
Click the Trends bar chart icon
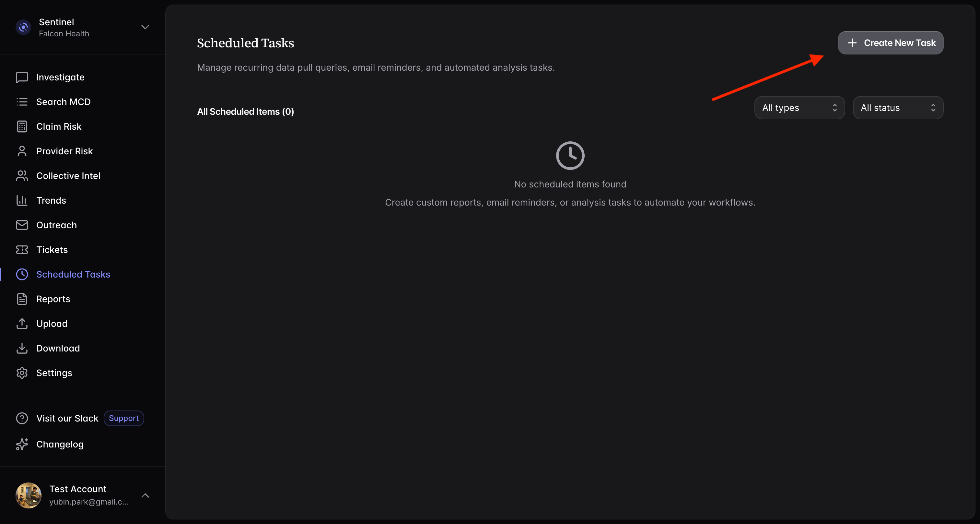pyautogui.click(x=22, y=200)
